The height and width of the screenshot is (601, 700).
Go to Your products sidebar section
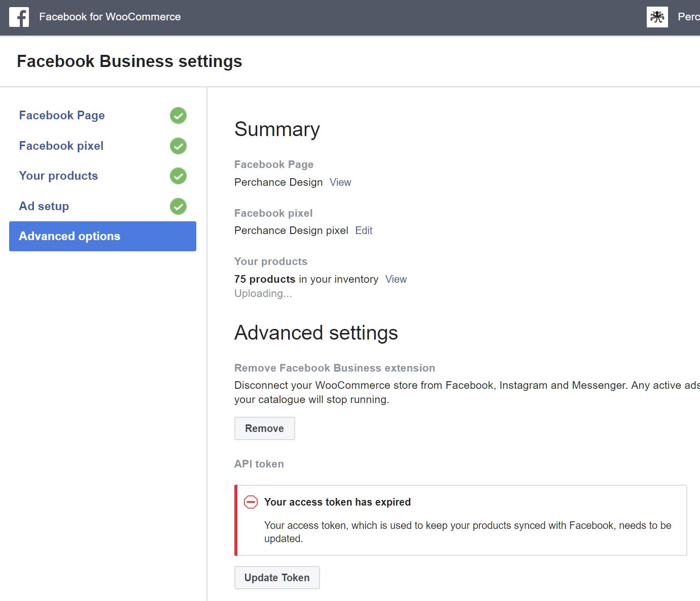(58, 176)
